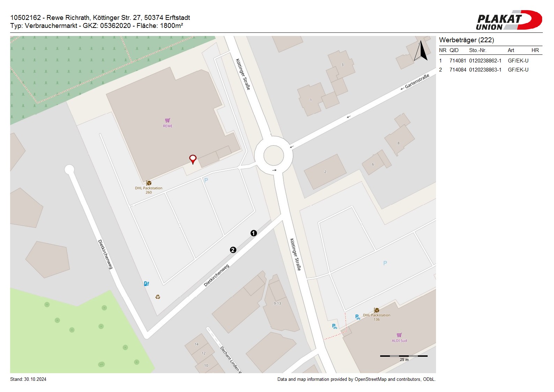Viewport: 554px width, 392px height.
Task: Click the OpenStreetMap attribution text
Action: click(356, 379)
